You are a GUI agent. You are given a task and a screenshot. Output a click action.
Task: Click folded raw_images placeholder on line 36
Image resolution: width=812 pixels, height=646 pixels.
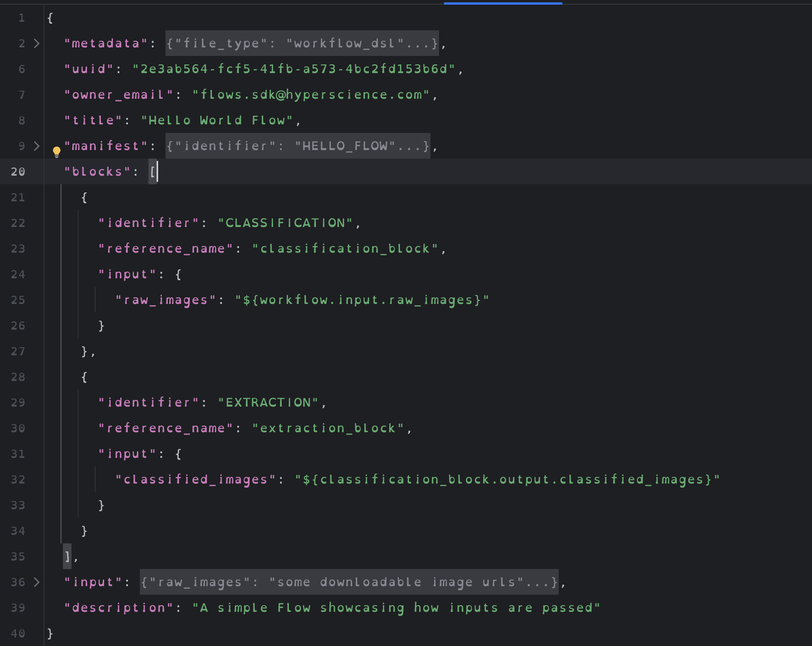tap(348, 582)
